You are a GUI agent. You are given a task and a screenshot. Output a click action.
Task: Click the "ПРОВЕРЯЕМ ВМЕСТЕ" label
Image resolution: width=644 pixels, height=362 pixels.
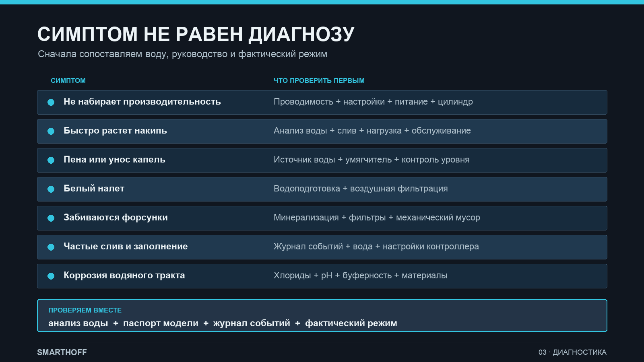pyautogui.click(x=85, y=311)
